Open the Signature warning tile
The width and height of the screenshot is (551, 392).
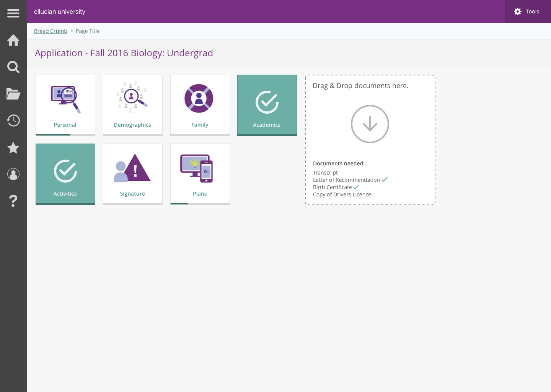click(x=133, y=174)
